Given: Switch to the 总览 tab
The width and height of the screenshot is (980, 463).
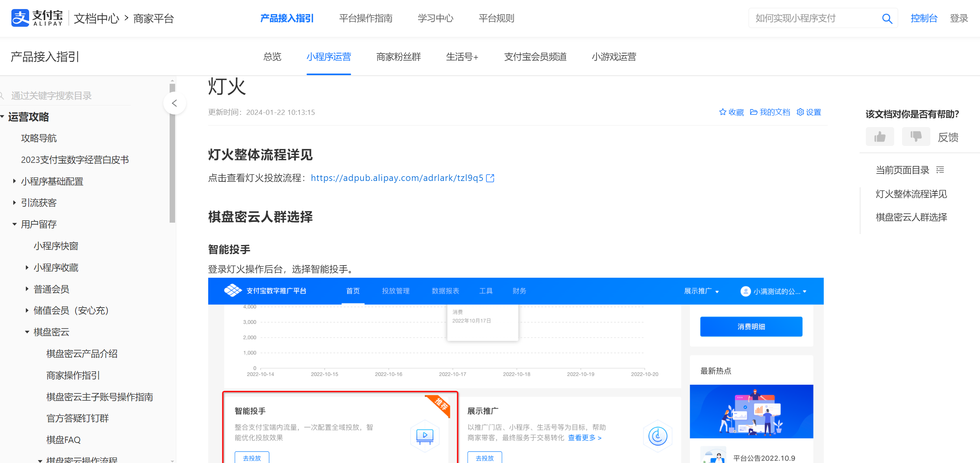Looking at the screenshot, I should [272, 57].
